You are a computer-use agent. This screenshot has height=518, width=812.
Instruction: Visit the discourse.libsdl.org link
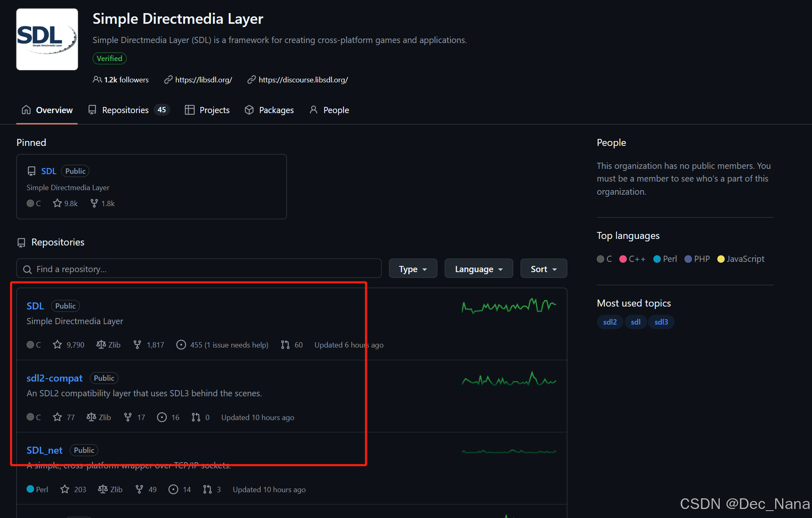[303, 80]
